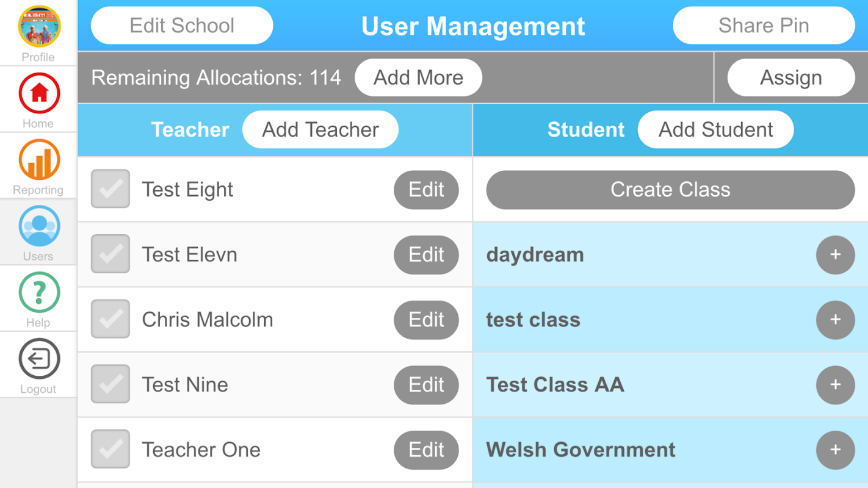Go to Home via house icon

pos(39,93)
